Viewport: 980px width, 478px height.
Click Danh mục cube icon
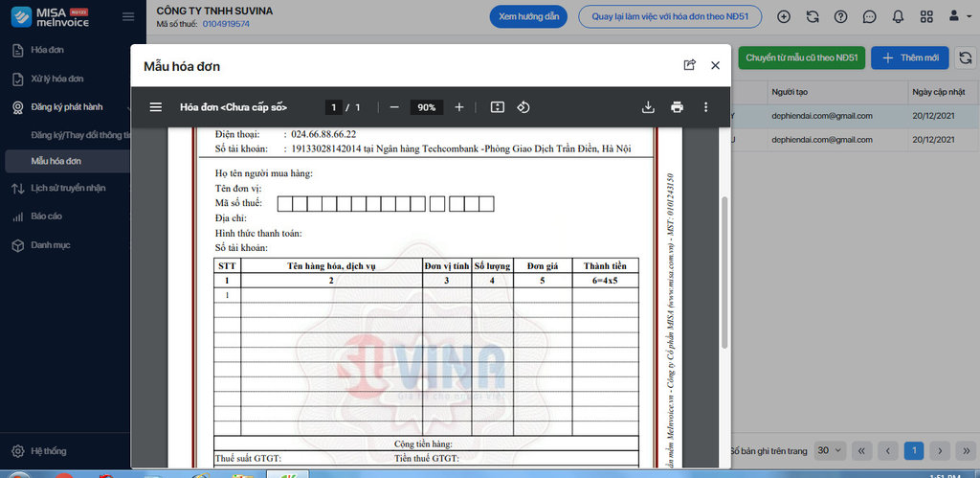click(18, 246)
